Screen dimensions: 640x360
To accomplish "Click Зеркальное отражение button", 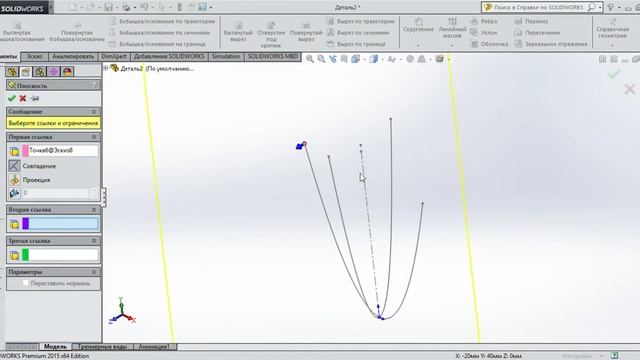I will point(551,44).
